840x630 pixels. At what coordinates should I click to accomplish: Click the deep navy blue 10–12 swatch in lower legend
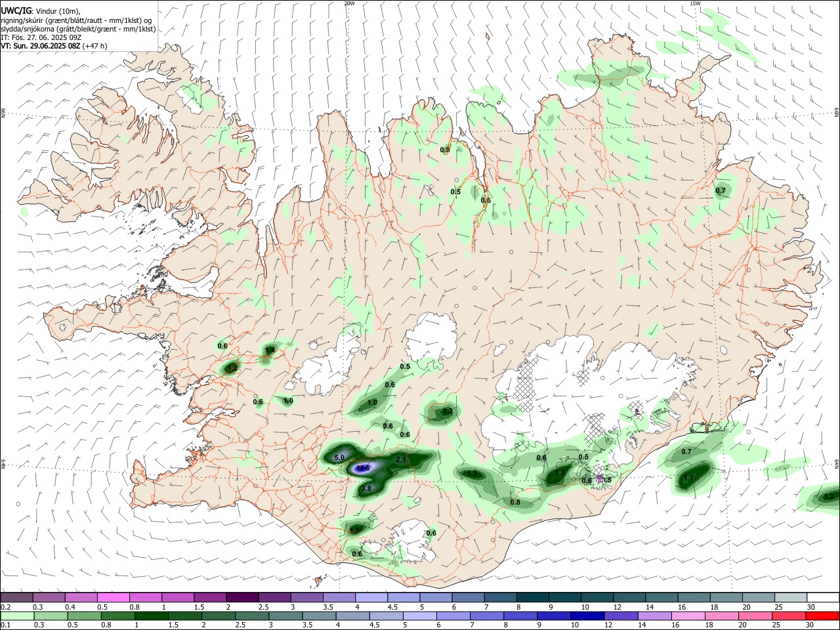click(x=587, y=616)
